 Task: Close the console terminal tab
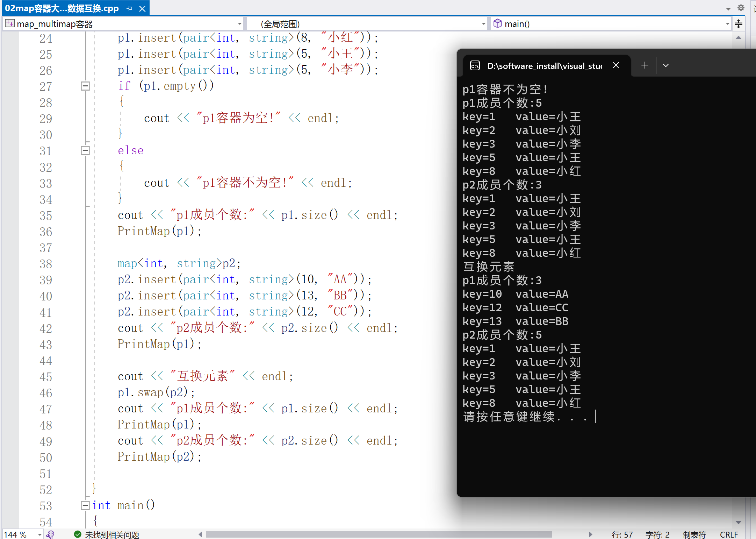[x=616, y=65]
